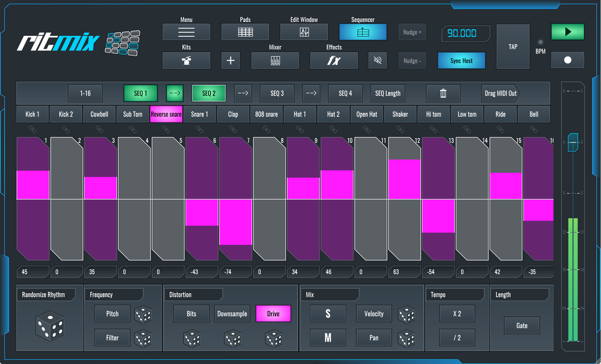Open the fx Effects panel

click(x=334, y=60)
